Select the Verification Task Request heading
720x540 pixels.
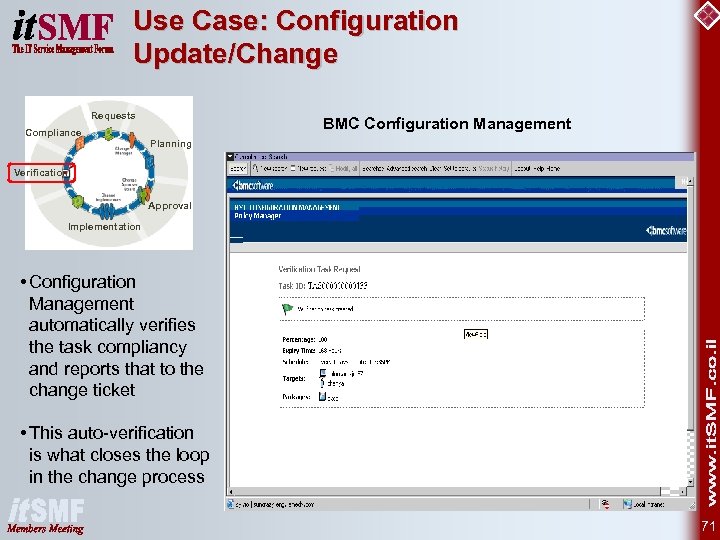click(319, 269)
